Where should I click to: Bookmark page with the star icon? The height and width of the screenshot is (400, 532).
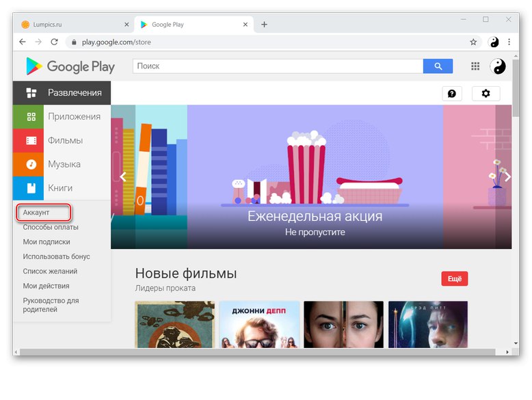tap(473, 42)
